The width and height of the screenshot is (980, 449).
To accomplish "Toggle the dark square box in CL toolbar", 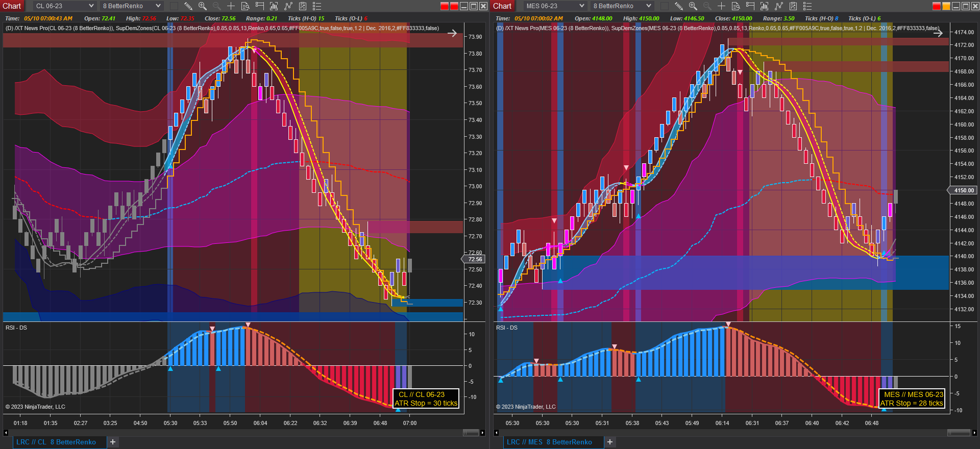I will [174, 6].
